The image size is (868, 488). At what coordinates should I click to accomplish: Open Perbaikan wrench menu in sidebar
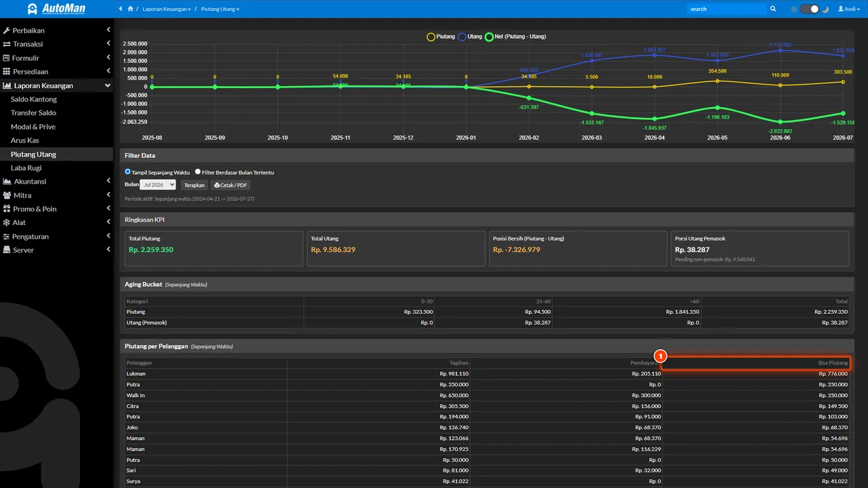pyautogui.click(x=56, y=30)
